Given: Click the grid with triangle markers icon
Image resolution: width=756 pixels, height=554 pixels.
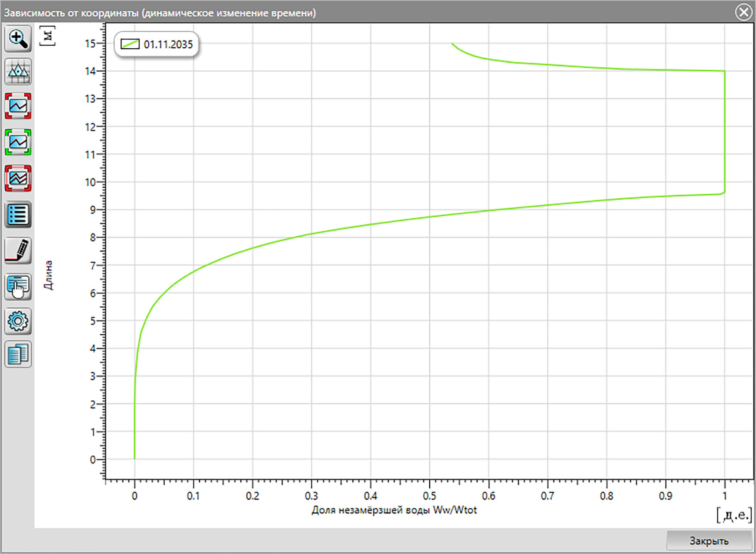Looking at the screenshot, I should click(x=18, y=72).
